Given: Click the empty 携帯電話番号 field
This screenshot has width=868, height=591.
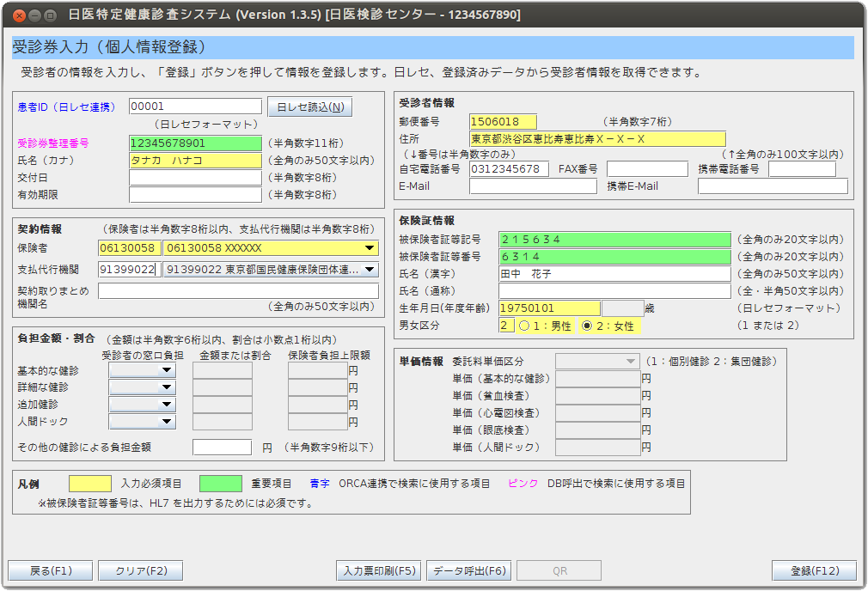Looking at the screenshot, I should [802, 168].
